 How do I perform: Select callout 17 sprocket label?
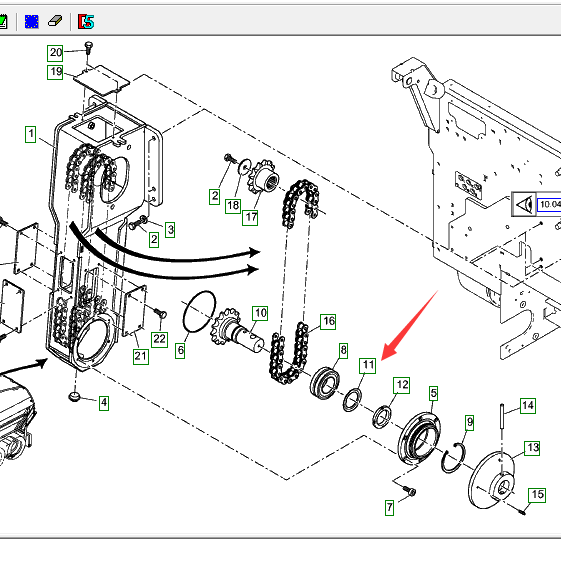[250, 218]
